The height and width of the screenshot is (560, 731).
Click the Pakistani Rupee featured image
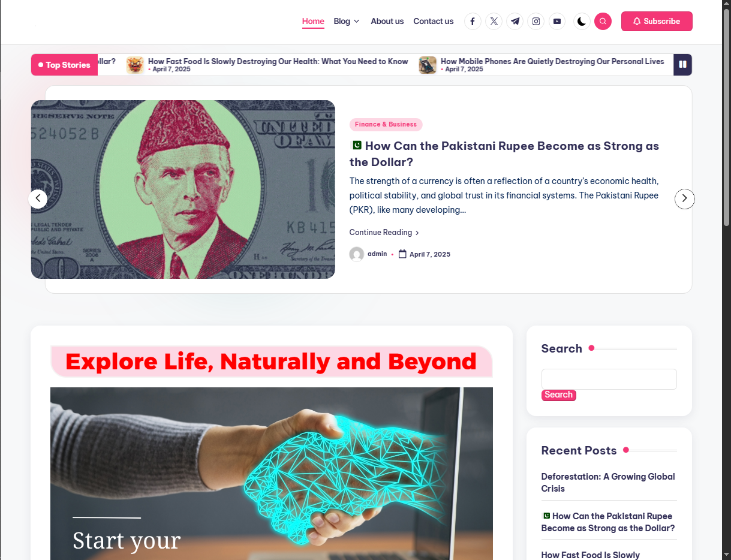(183, 189)
